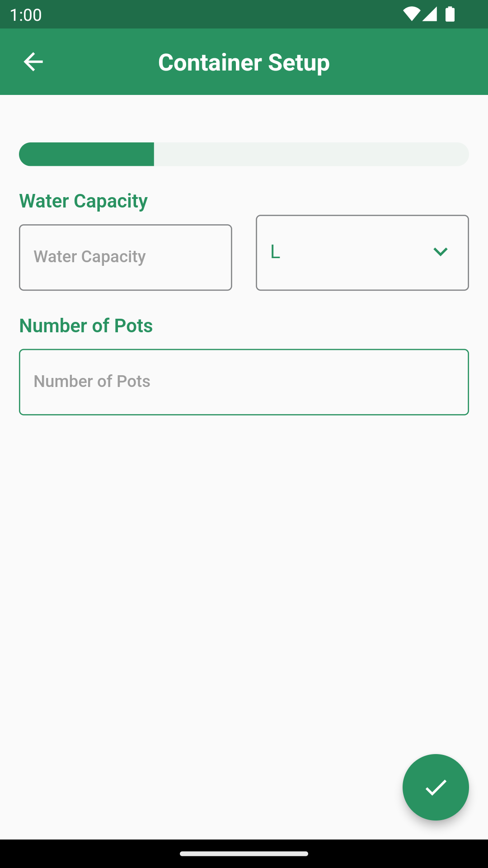Tap the cellular signal icon
This screenshot has height=868, width=488.
[430, 14]
